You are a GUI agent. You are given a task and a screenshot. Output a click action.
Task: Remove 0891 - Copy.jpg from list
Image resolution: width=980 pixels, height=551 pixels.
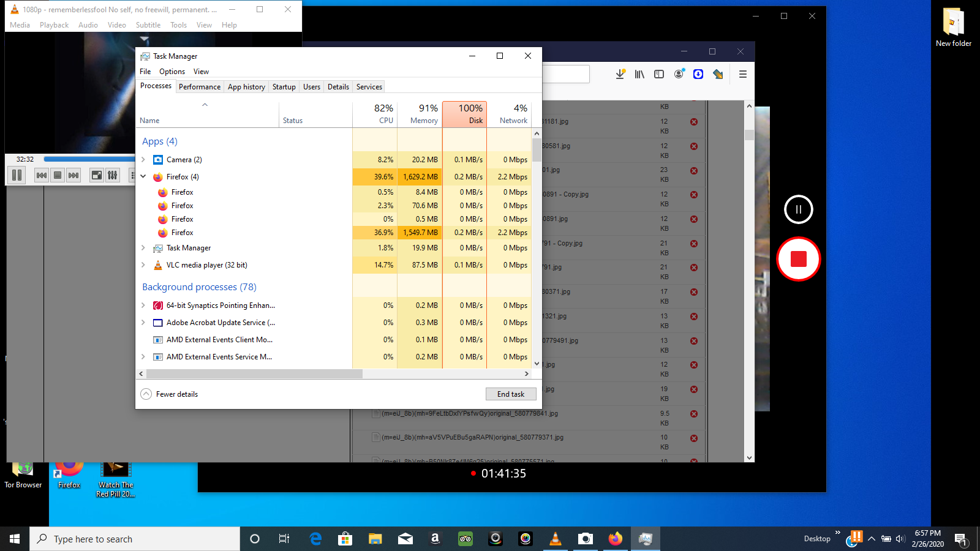pyautogui.click(x=694, y=195)
